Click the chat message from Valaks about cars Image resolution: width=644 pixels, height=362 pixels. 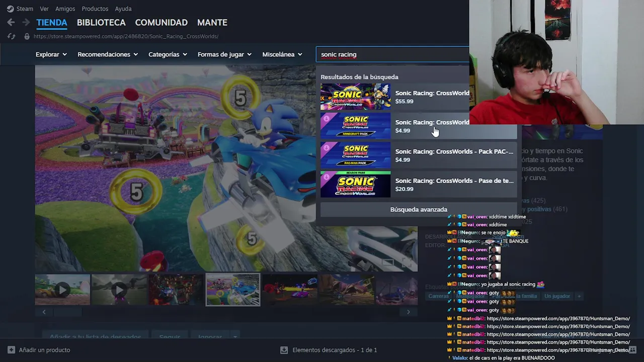coord(503,358)
